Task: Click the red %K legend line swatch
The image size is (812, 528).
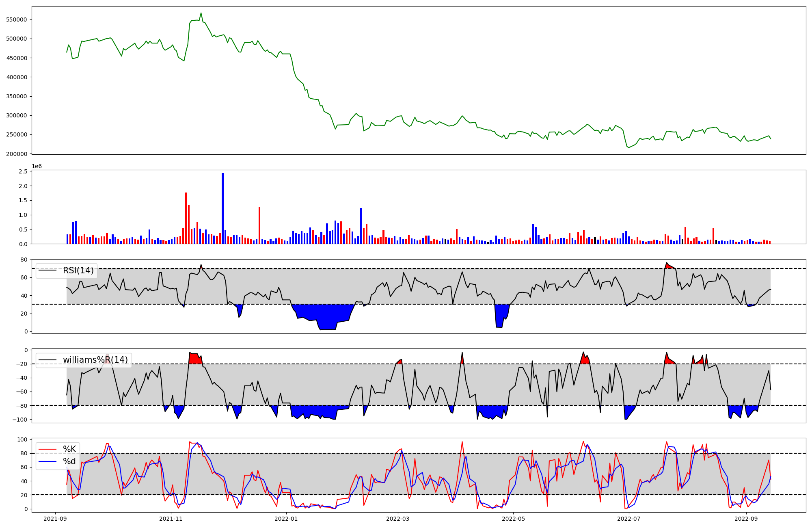Action: 48,449
